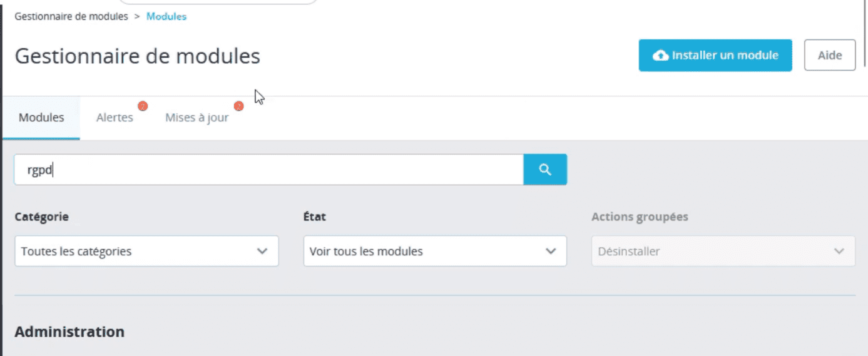
Task: Click the red notification badge on Alertes
Action: (143, 106)
